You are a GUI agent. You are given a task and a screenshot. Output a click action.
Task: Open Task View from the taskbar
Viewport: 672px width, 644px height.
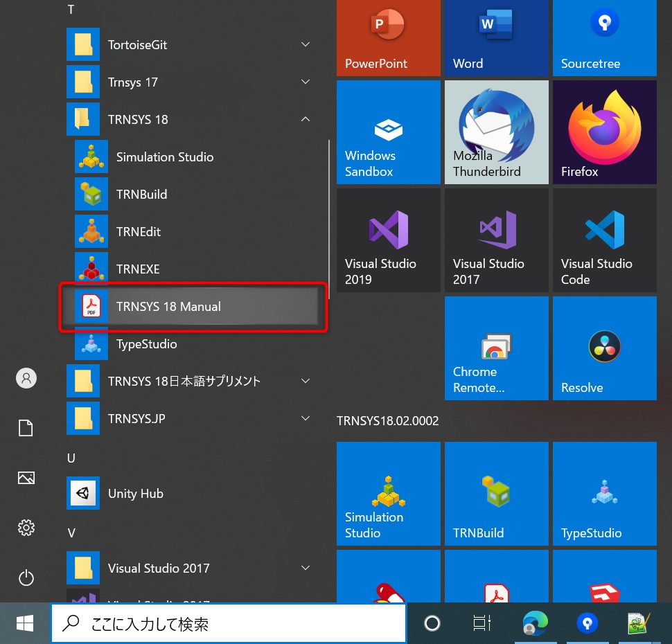[481, 623]
